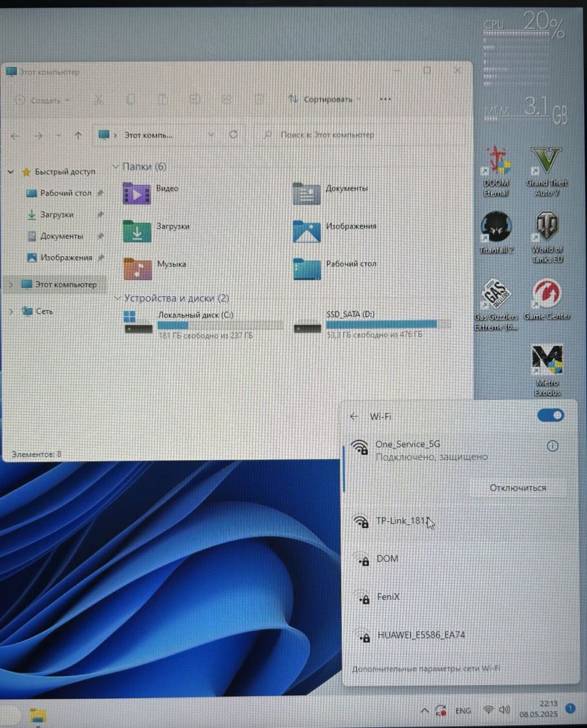This screenshot has width=587, height=728.
Task: Click the Paste icon in Explorer toolbar
Action: pos(162,99)
